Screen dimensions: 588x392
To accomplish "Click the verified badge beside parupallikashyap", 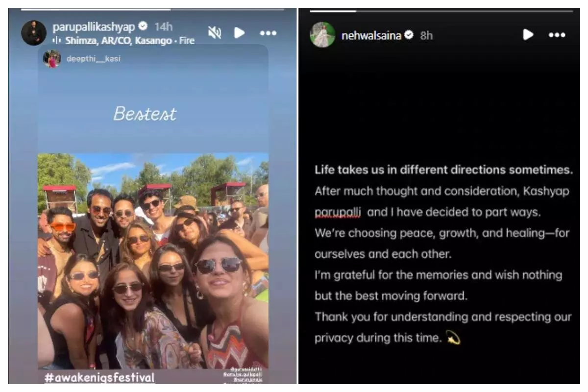I will click(143, 26).
